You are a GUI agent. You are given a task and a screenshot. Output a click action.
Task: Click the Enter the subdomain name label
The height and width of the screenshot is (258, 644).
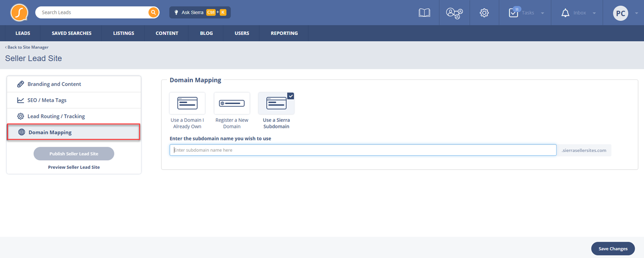tap(220, 138)
